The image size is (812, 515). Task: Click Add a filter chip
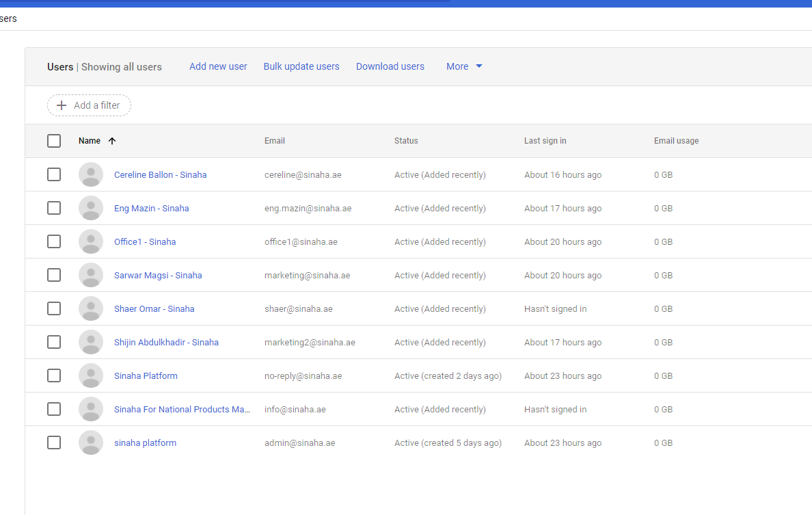coord(89,105)
